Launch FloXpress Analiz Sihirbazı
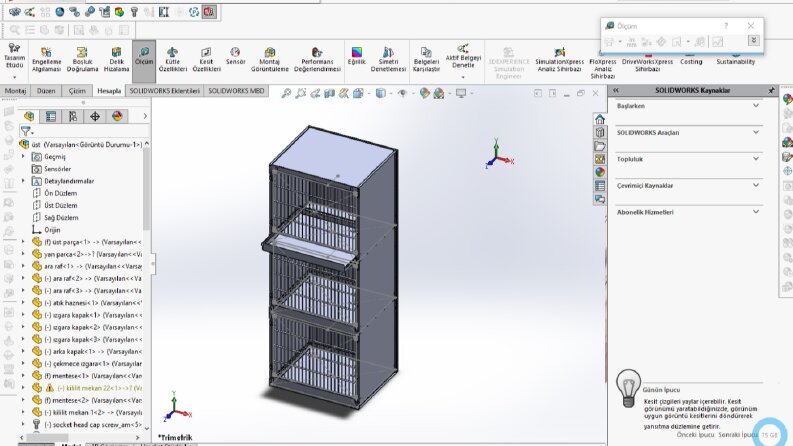Image resolution: width=793 pixels, height=446 pixels. click(x=602, y=66)
